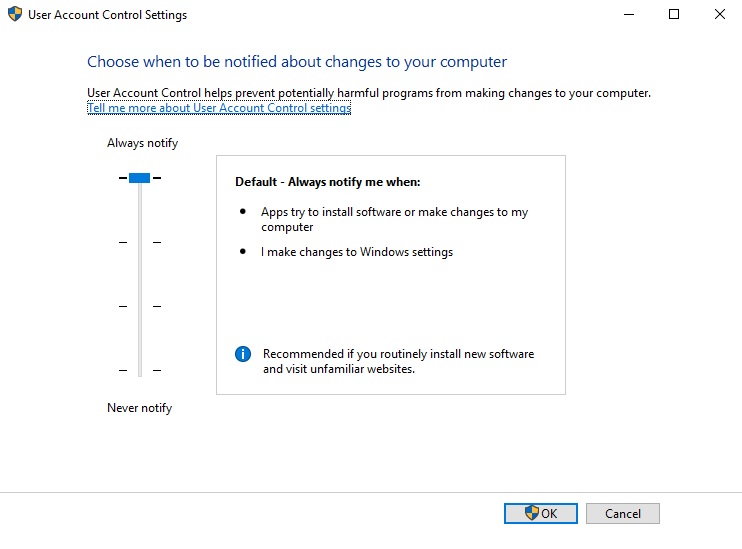This screenshot has width=742, height=549.
Task: Open the 'Tell me more about User Account Control settings' link
Action: (x=219, y=108)
